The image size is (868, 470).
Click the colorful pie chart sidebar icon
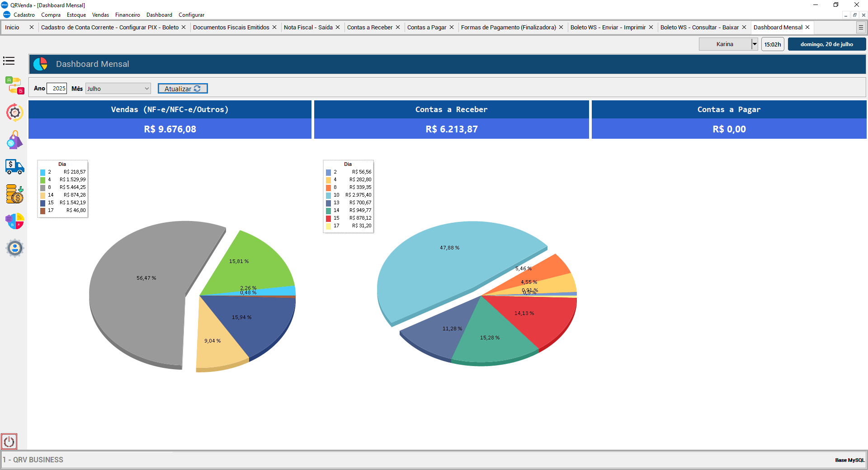coord(14,221)
